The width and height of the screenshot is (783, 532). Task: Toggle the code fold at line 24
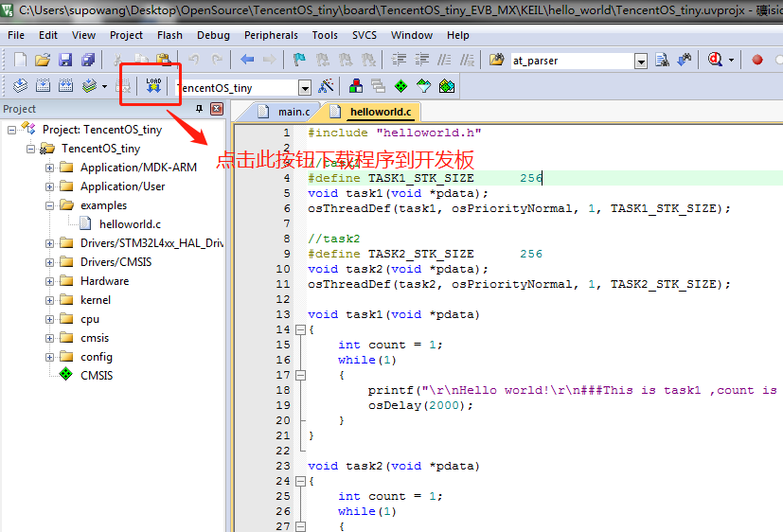[300, 482]
